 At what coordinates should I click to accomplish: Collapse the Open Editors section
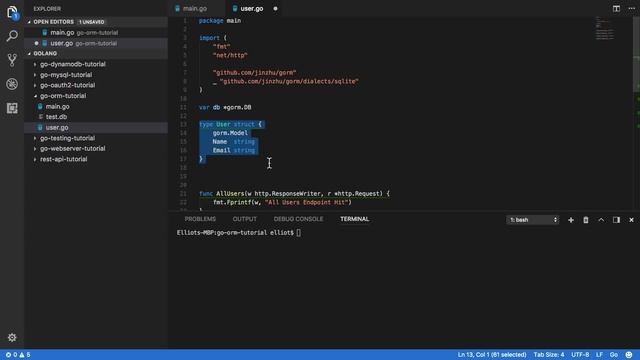coord(29,22)
